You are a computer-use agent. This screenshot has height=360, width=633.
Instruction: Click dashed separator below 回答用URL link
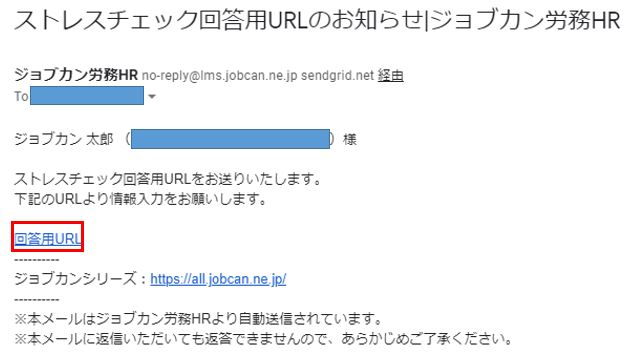tap(37, 260)
